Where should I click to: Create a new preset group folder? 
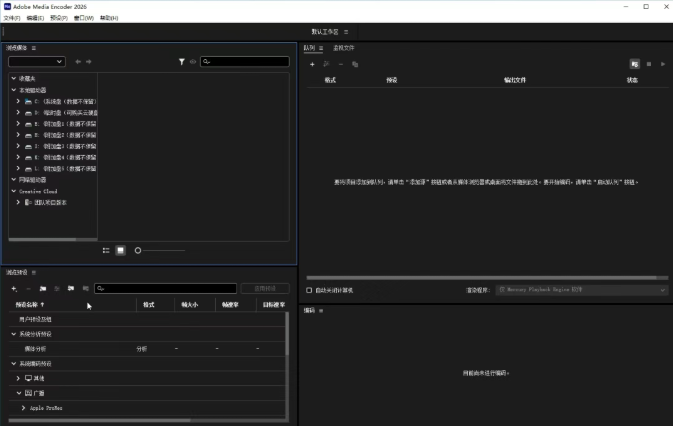click(43, 289)
